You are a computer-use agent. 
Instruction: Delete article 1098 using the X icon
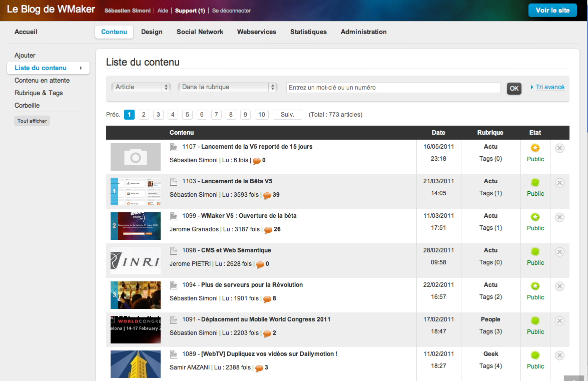(x=559, y=252)
